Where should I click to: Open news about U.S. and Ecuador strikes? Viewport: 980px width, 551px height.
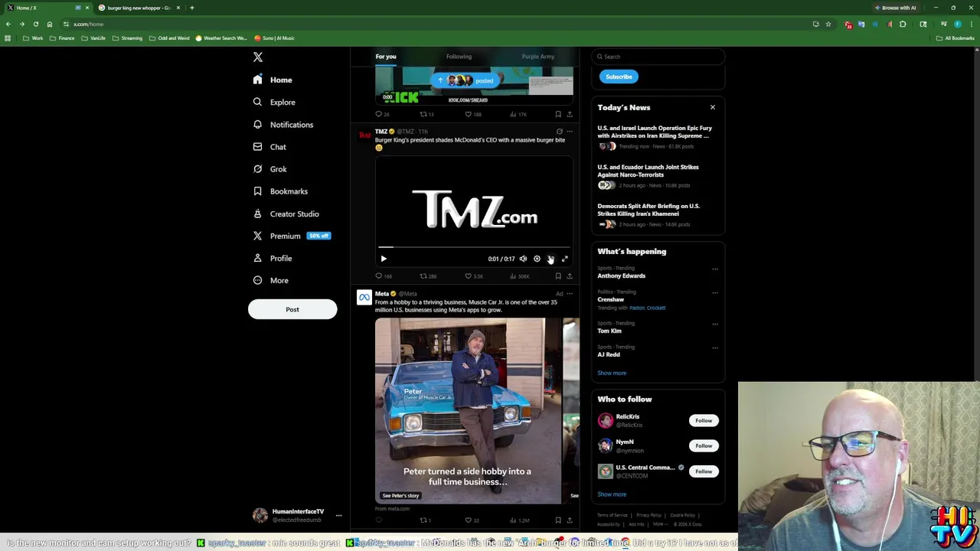648,171
